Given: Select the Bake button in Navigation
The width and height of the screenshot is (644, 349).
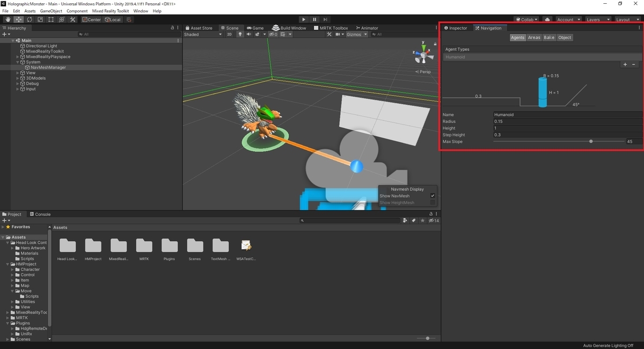Looking at the screenshot, I should [549, 38].
